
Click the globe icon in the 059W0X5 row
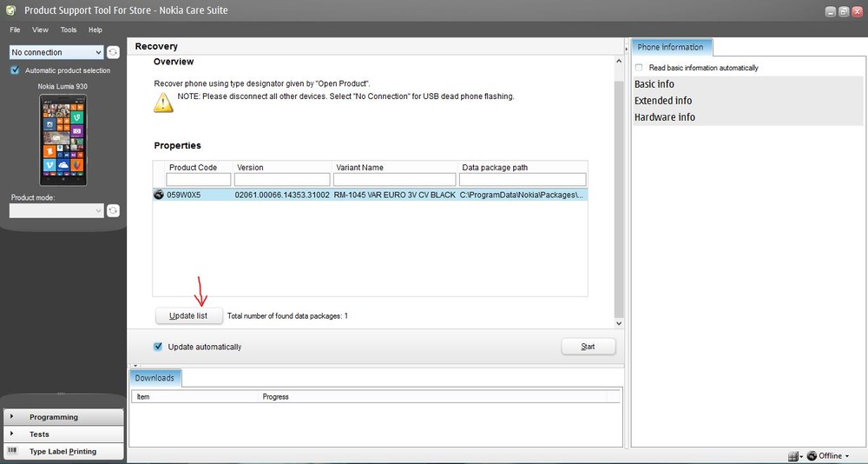159,196
